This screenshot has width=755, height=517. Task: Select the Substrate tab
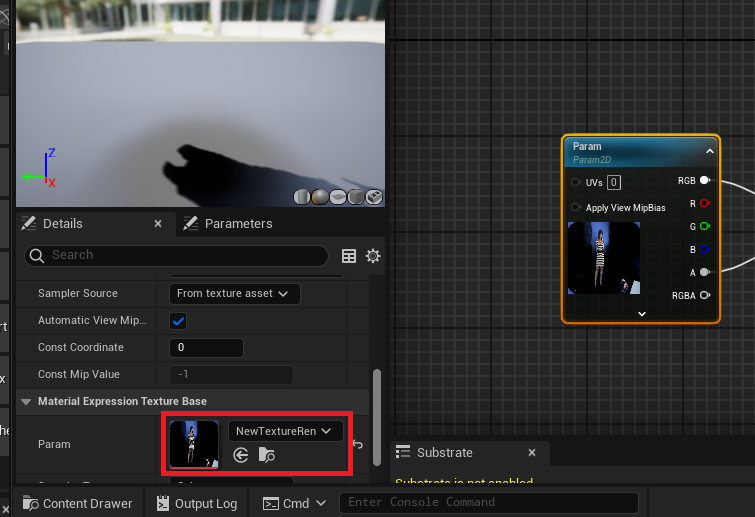point(444,453)
